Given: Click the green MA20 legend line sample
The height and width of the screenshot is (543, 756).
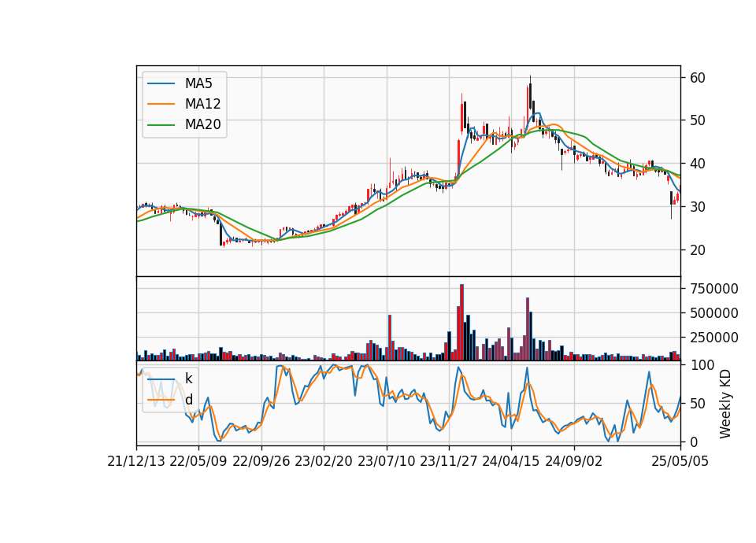Looking at the screenshot, I should [x=161, y=124].
